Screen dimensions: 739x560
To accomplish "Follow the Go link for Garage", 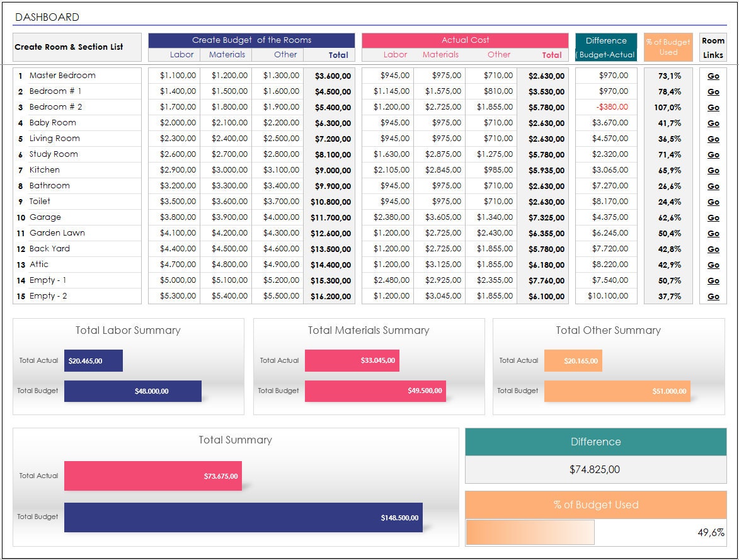I will coord(713,217).
